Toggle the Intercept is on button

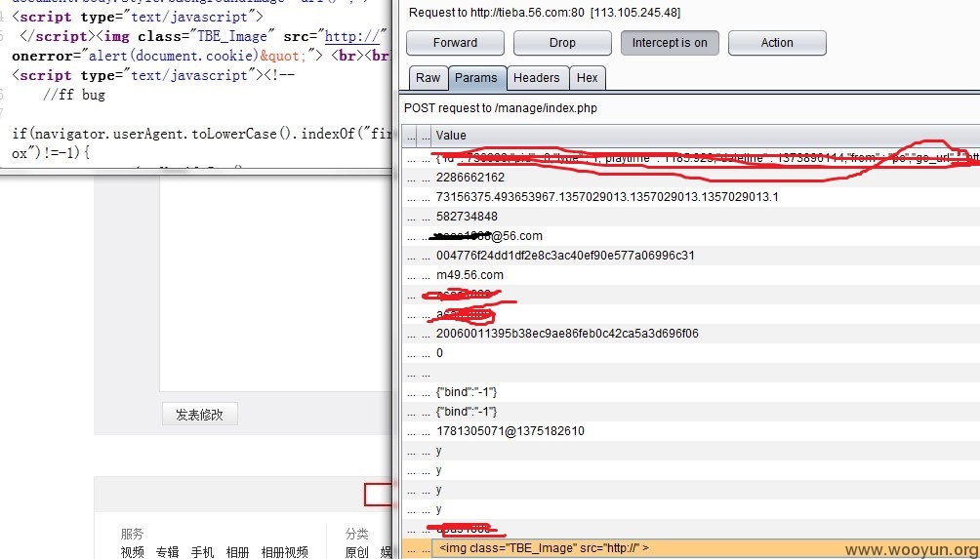[x=670, y=43]
